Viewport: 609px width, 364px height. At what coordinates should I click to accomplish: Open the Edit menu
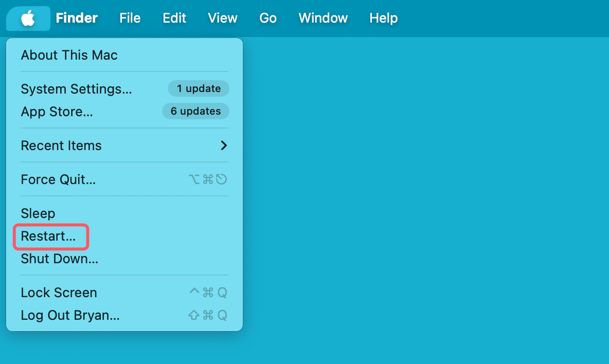[x=174, y=19]
